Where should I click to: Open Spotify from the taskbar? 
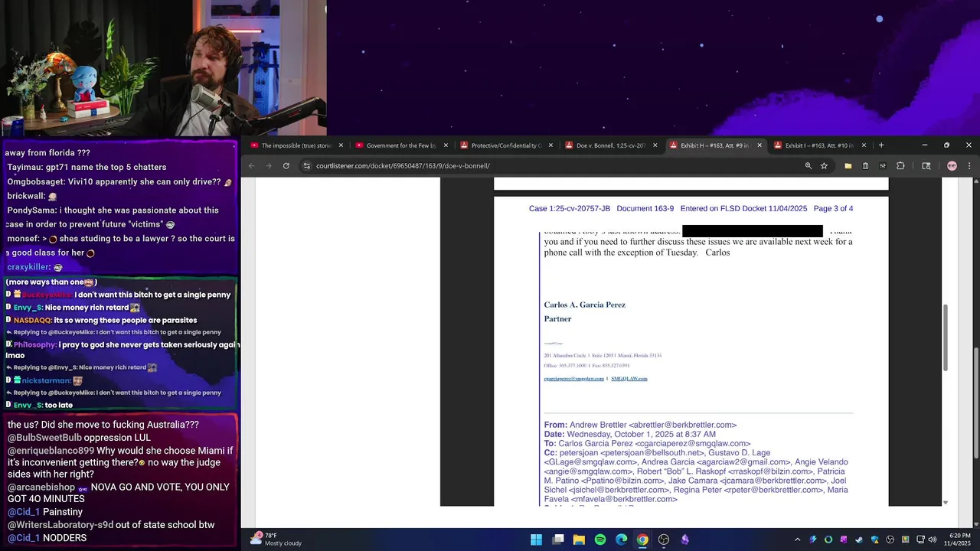[x=600, y=540]
